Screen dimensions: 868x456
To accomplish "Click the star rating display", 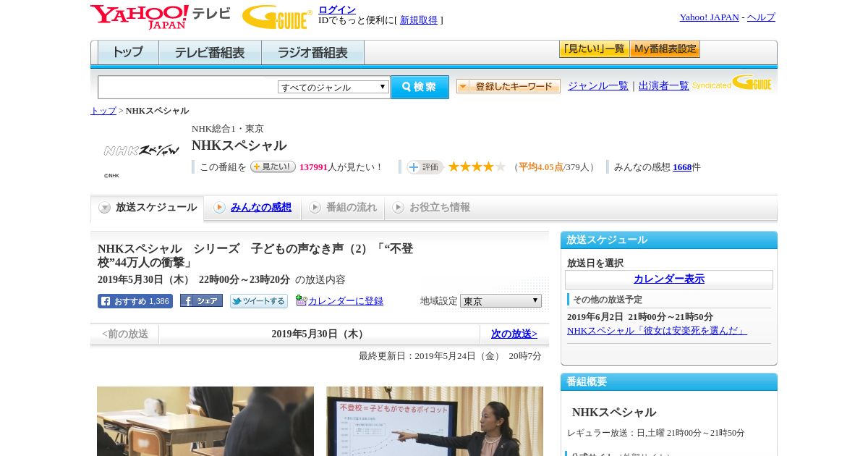I will pyautogui.click(x=477, y=167).
